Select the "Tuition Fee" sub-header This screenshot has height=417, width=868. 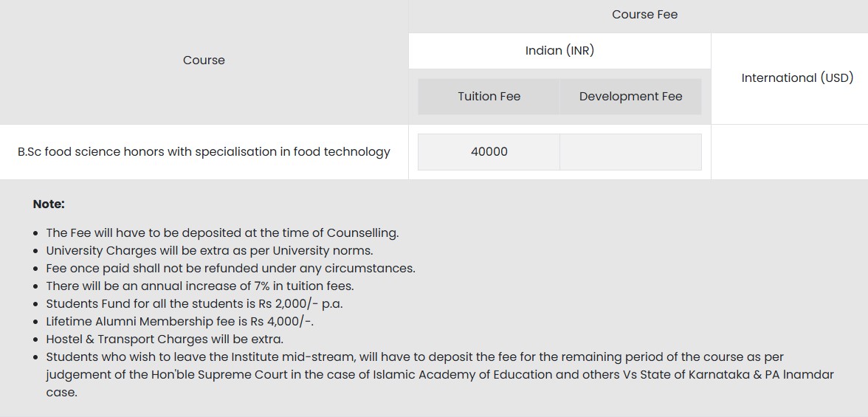pyautogui.click(x=489, y=97)
